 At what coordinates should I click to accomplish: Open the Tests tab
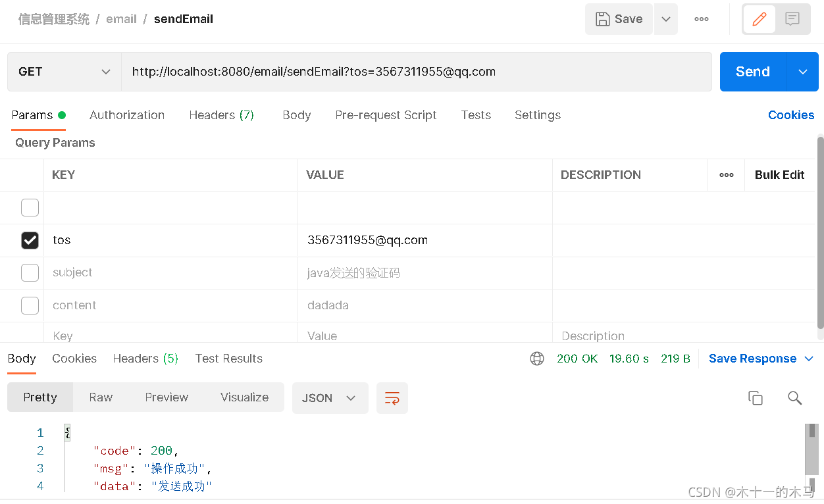point(476,115)
